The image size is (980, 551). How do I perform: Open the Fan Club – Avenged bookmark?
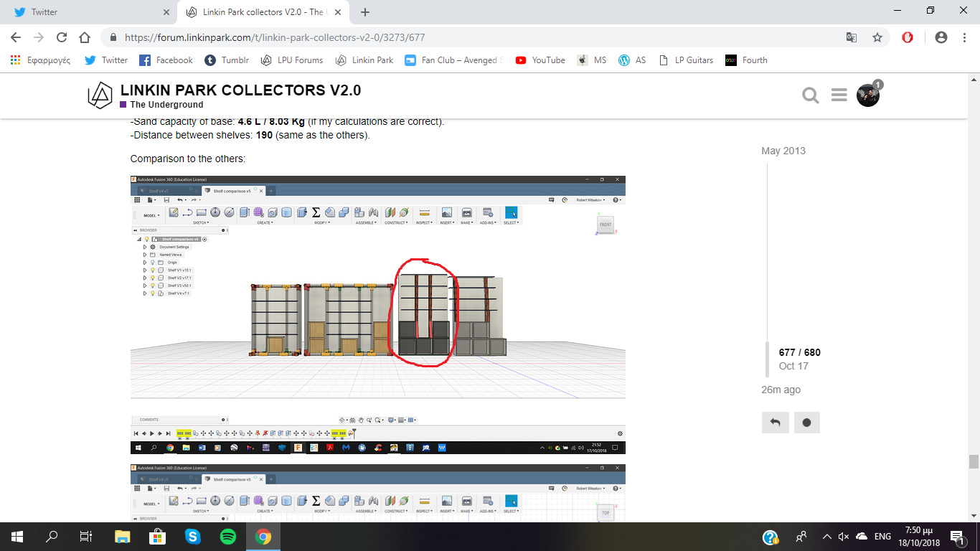coord(454,60)
